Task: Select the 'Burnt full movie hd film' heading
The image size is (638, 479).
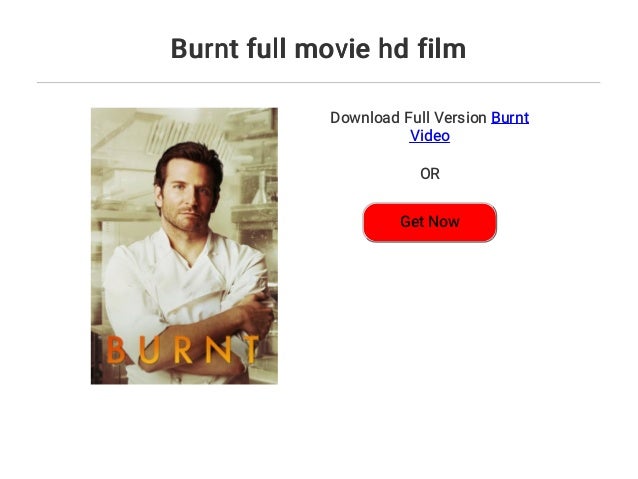Action: tap(318, 48)
